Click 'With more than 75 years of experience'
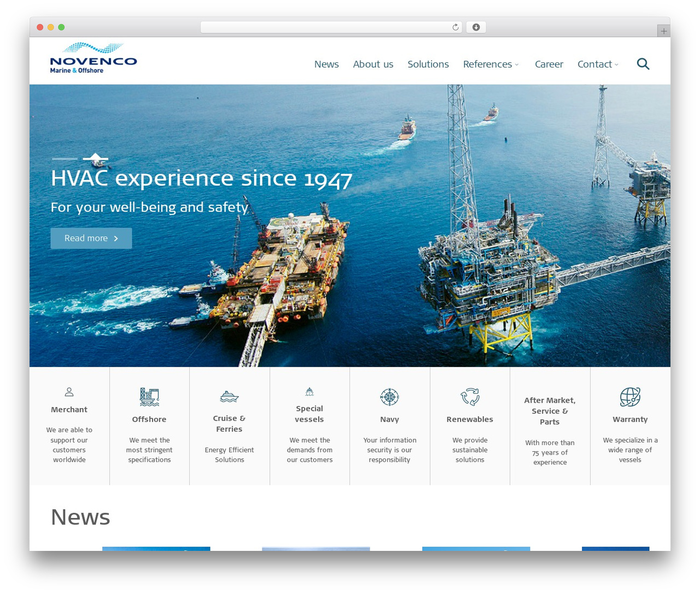Image resolution: width=700 pixels, height=593 pixels. pyautogui.click(x=550, y=452)
